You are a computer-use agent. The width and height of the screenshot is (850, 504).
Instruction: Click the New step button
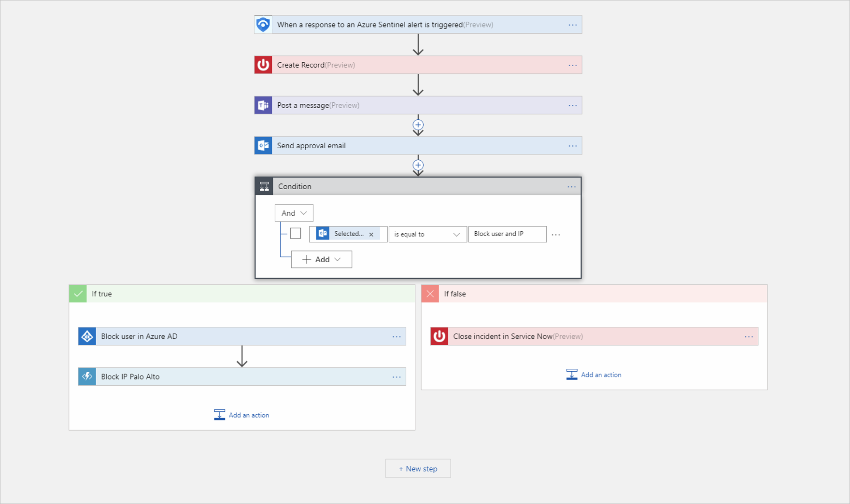coord(418,468)
